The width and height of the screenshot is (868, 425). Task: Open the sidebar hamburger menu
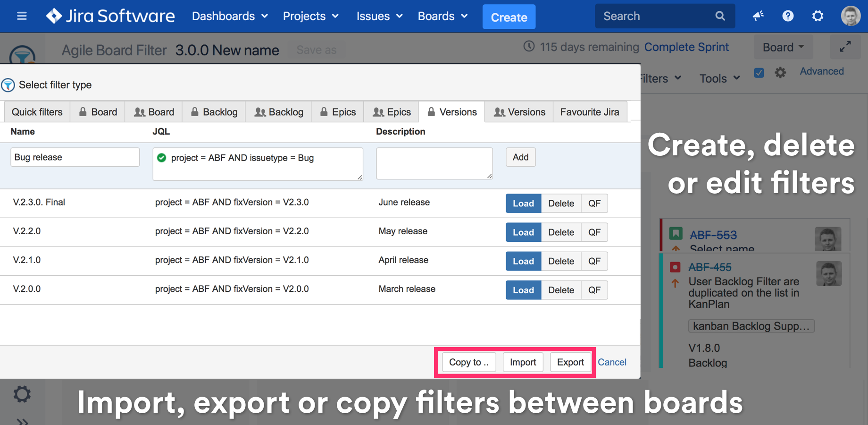click(22, 16)
